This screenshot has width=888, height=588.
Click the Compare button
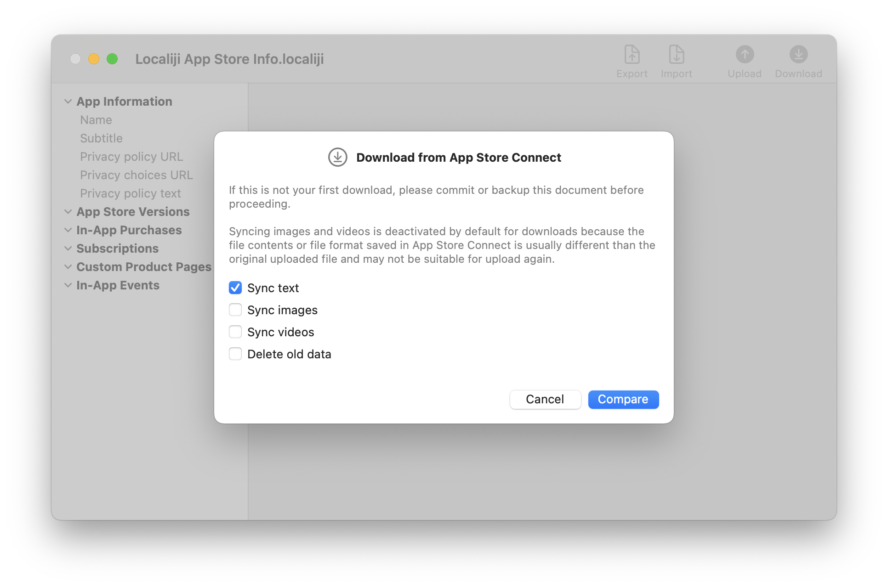(623, 399)
